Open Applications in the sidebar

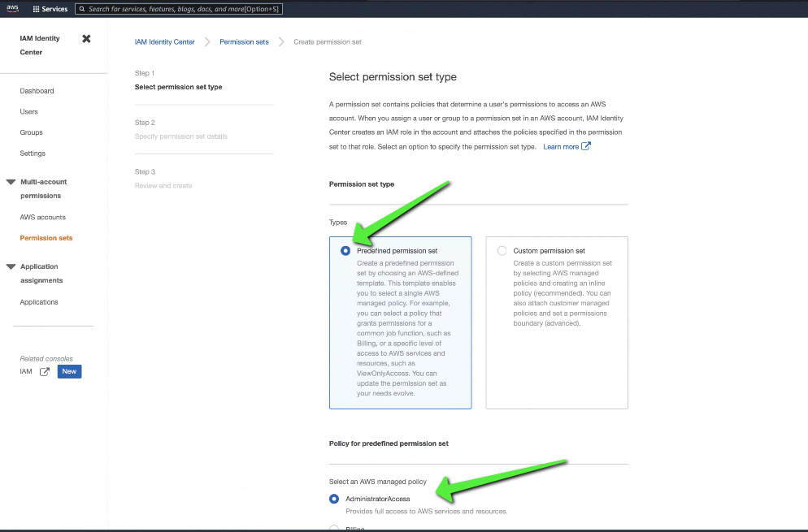pos(39,302)
